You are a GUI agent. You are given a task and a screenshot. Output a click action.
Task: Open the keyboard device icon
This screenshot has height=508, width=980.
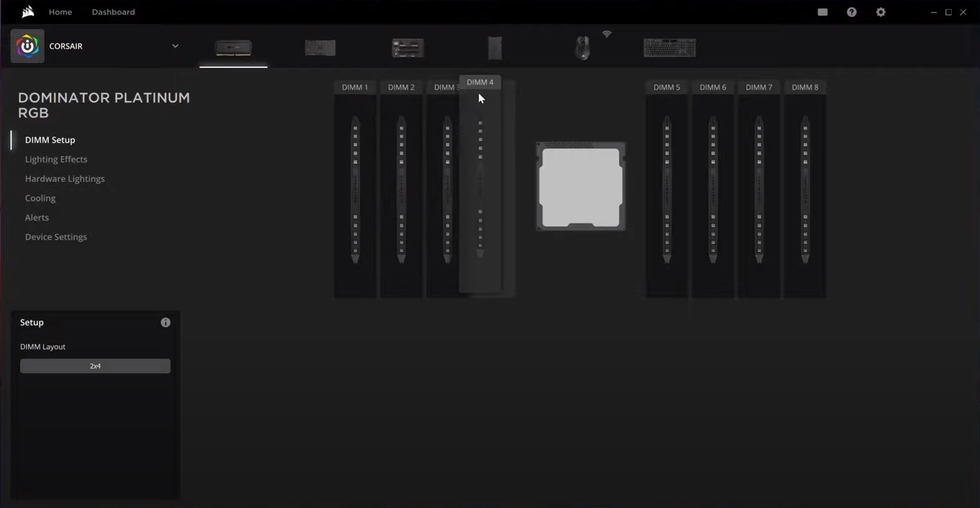tap(669, 47)
